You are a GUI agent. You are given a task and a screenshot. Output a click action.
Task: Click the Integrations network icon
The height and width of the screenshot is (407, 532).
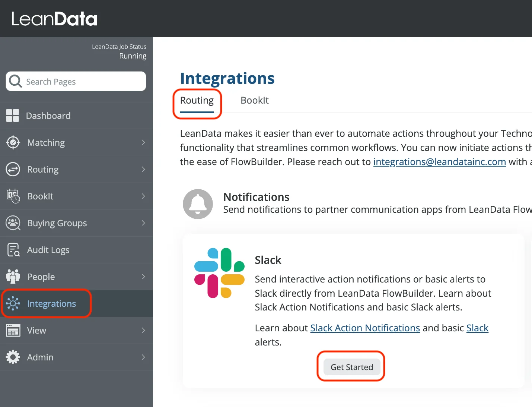[x=13, y=303]
